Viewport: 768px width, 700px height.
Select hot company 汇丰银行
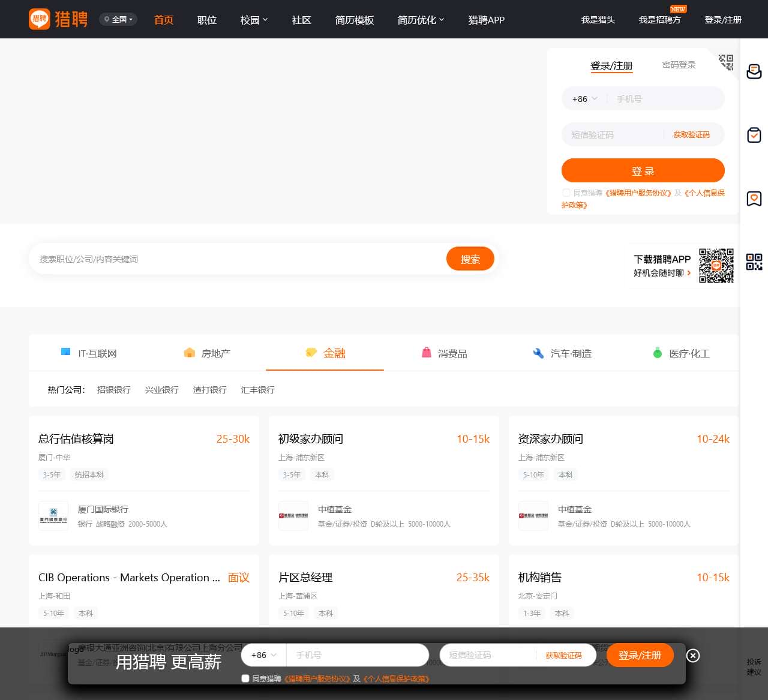[258, 390]
